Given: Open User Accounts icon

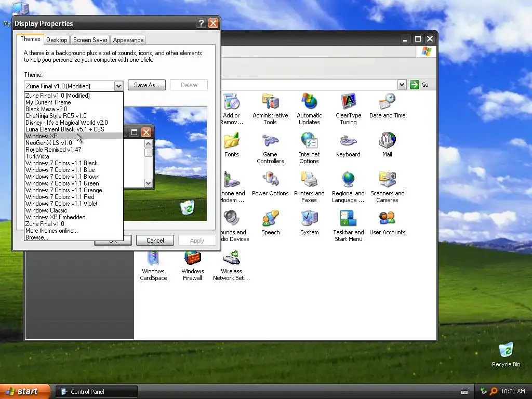Looking at the screenshot, I should [x=387, y=219].
